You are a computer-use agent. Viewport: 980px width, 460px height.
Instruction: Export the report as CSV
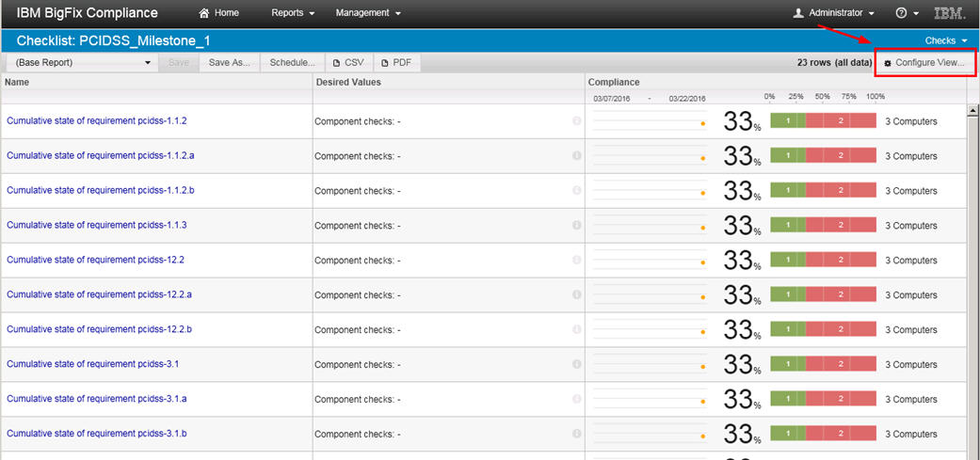(x=348, y=62)
